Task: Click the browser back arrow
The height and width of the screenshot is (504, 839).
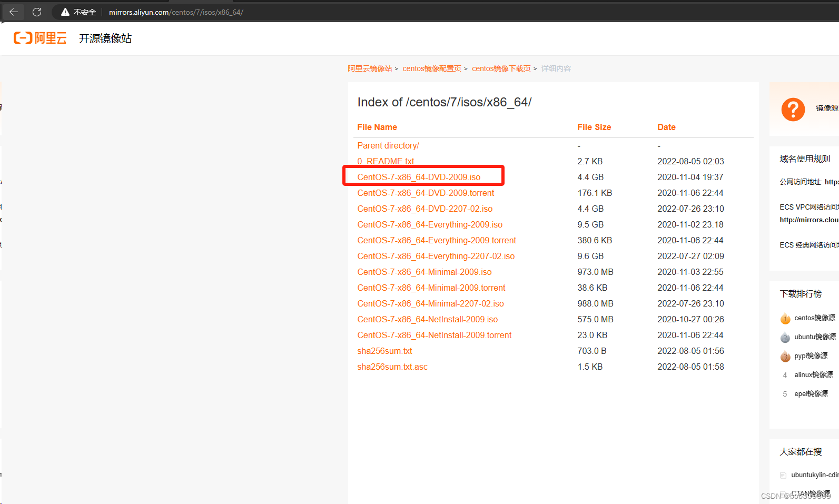Action: click(14, 12)
